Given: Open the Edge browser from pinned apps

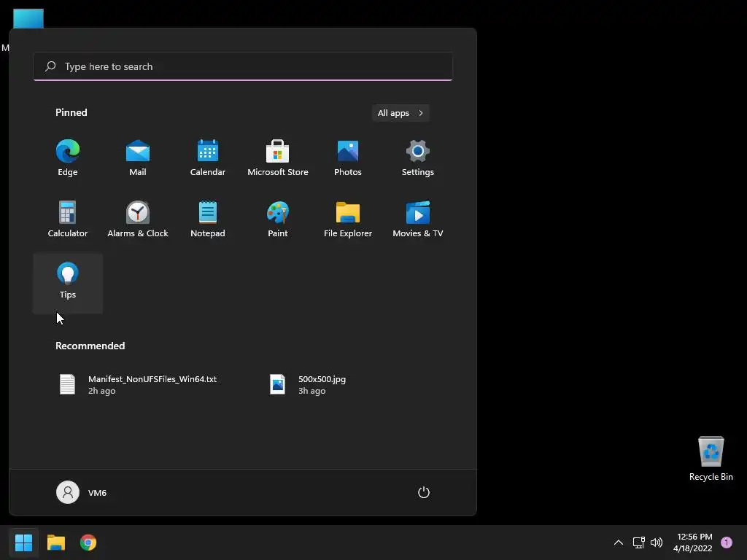Looking at the screenshot, I should coord(68,158).
